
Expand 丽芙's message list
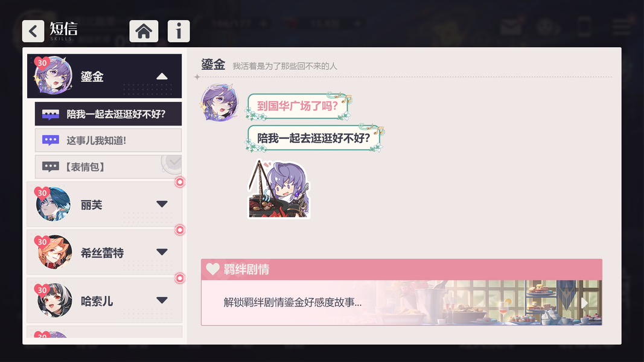tap(162, 204)
